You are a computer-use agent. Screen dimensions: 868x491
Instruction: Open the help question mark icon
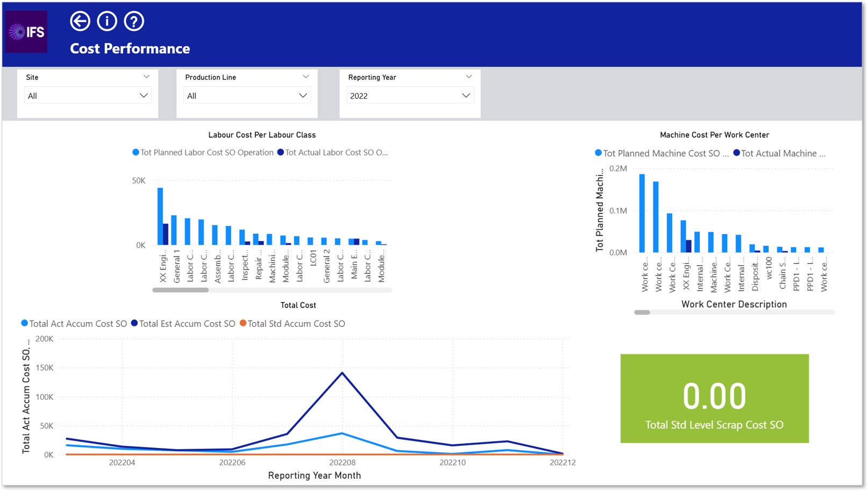coord(134,21)
